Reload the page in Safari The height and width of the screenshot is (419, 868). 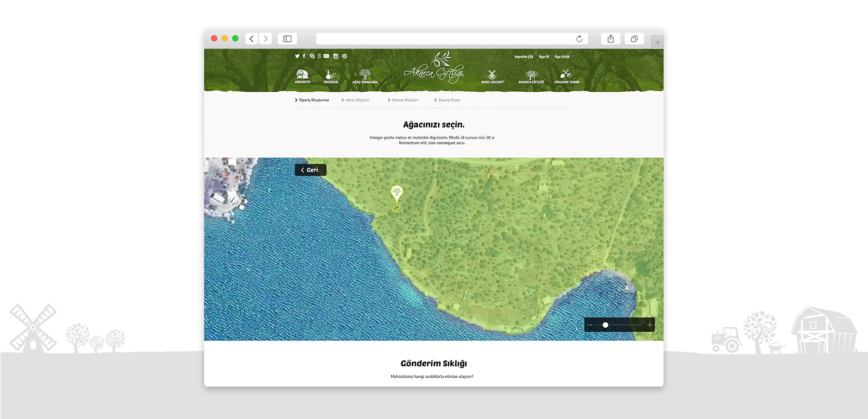[x=579, y=39]
